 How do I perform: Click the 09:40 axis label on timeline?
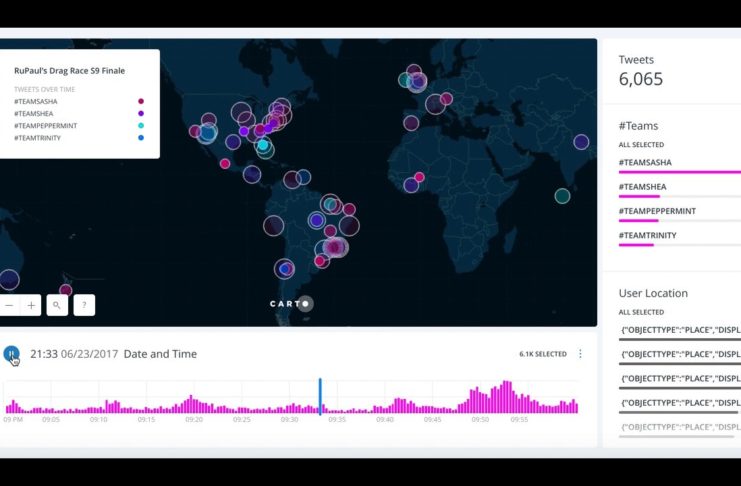tap(385, 419)
